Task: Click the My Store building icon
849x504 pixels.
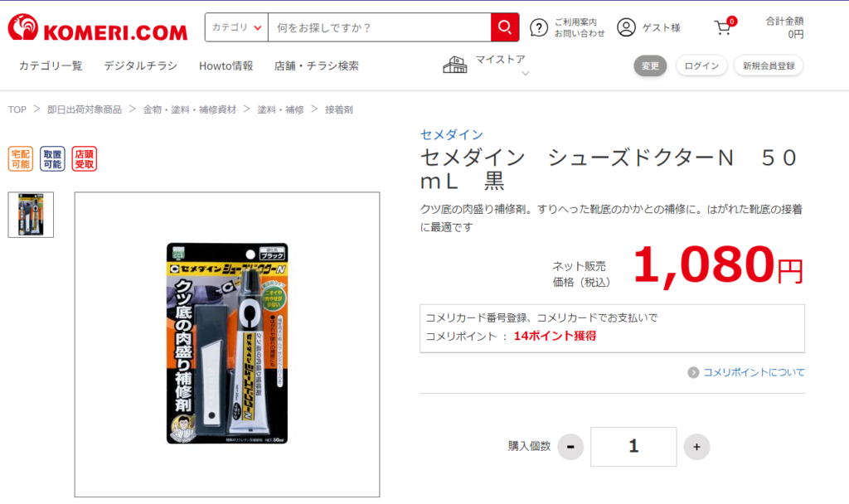Action: (455, 65)
